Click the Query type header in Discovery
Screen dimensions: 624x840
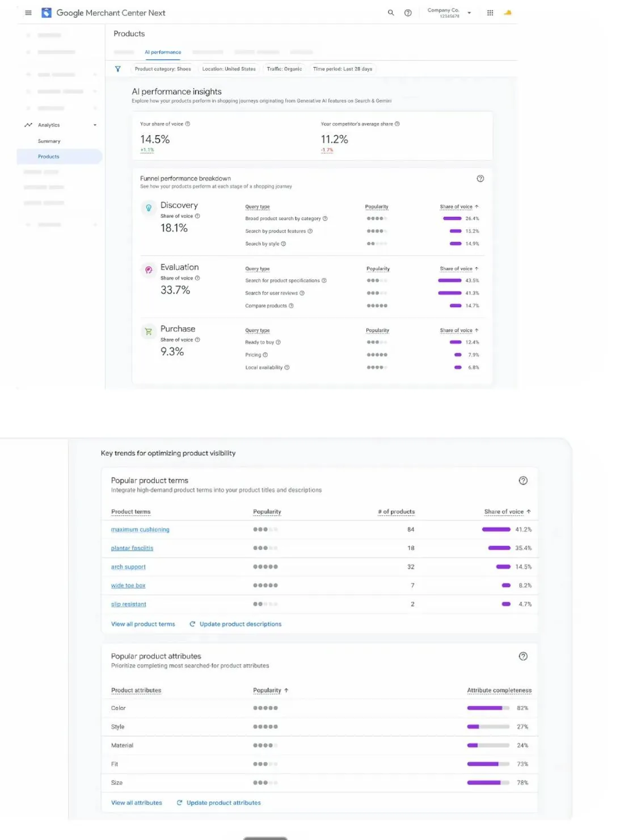[x=258, y=207]
